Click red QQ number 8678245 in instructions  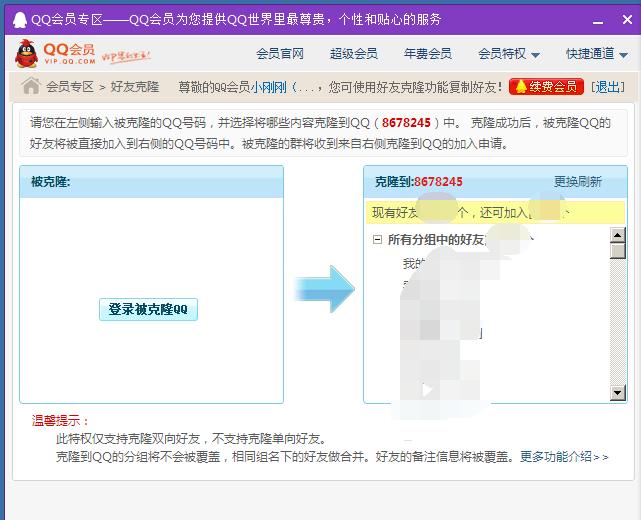(406, 123)
